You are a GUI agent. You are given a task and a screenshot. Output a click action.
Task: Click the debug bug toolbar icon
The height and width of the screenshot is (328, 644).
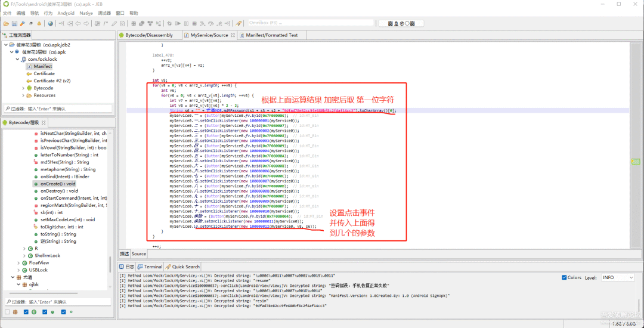point(169,23)
